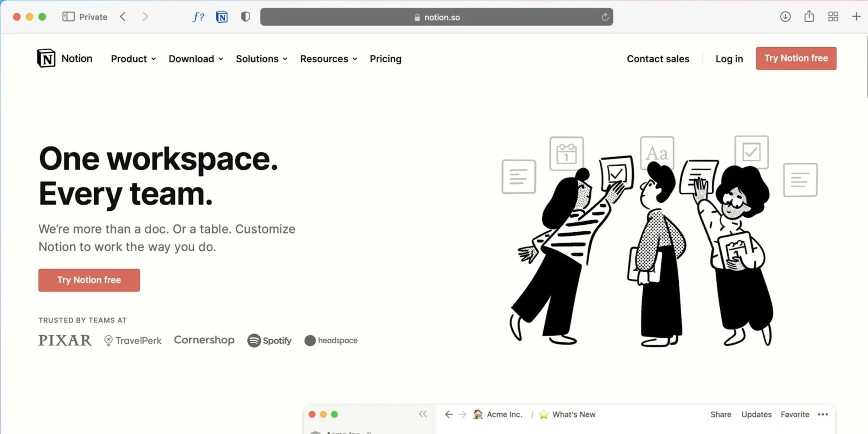Click Updates in the app preview
This screenshot has width=868, height=434.
pyautogui.click(x=756, y=415)
